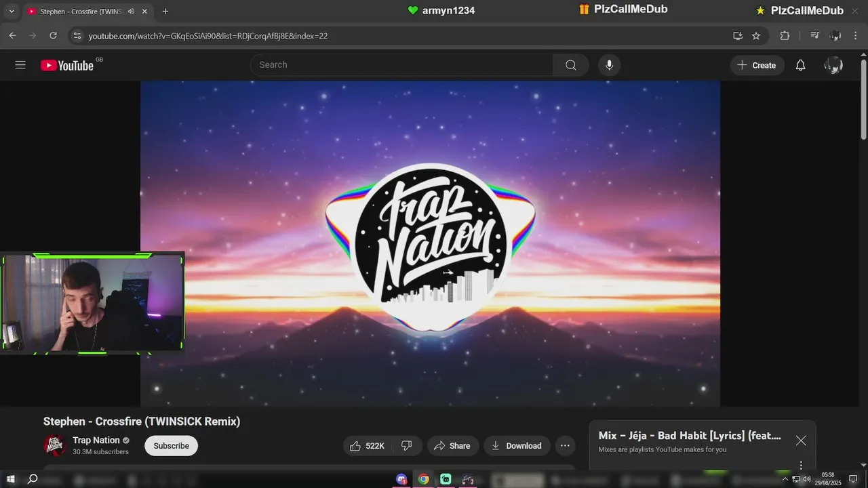
Task: Open the Mix playlist options kebab menu
Action: point(801,465)
